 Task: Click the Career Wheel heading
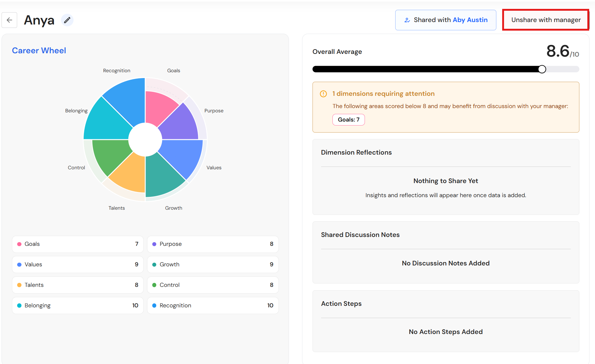click(x=39, y=51)
